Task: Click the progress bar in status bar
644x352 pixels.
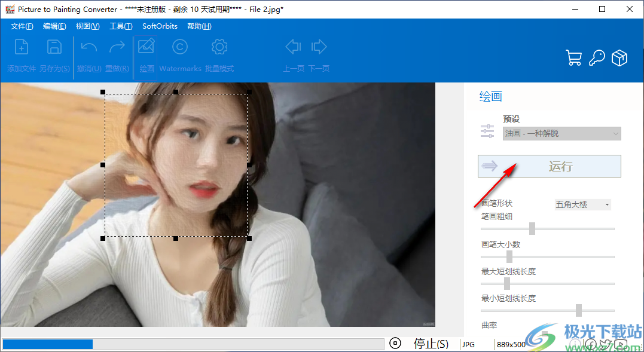Action: (x=193, y=344)
